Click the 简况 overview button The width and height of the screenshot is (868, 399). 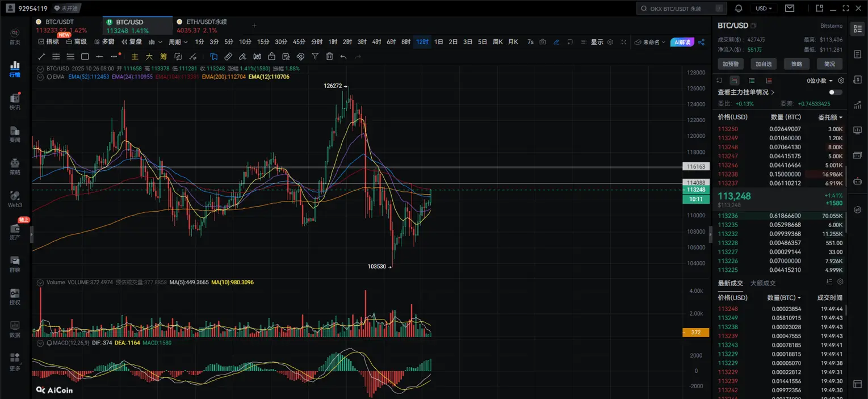click(829, 64)
